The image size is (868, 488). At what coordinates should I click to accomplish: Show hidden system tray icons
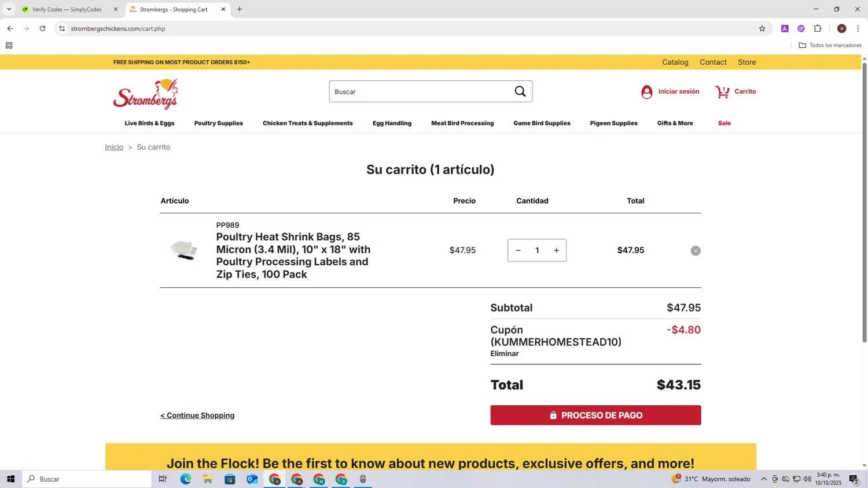764,479
